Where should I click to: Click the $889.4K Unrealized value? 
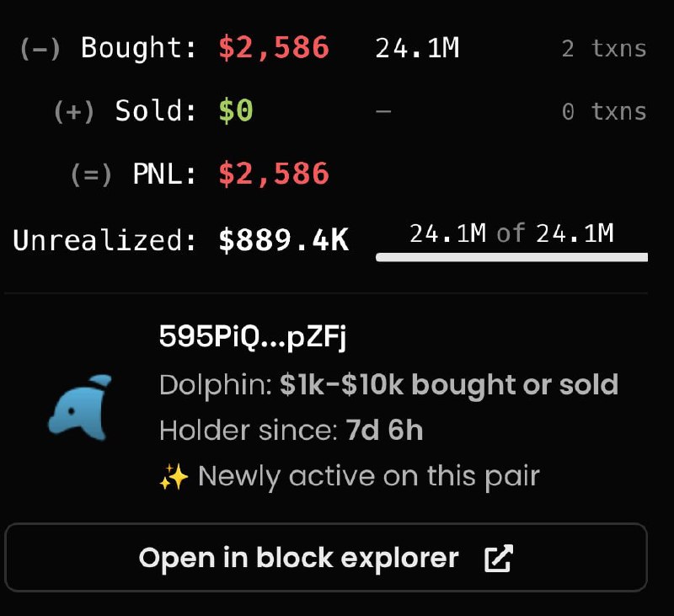pyautogui.click(x=286, y=240)
